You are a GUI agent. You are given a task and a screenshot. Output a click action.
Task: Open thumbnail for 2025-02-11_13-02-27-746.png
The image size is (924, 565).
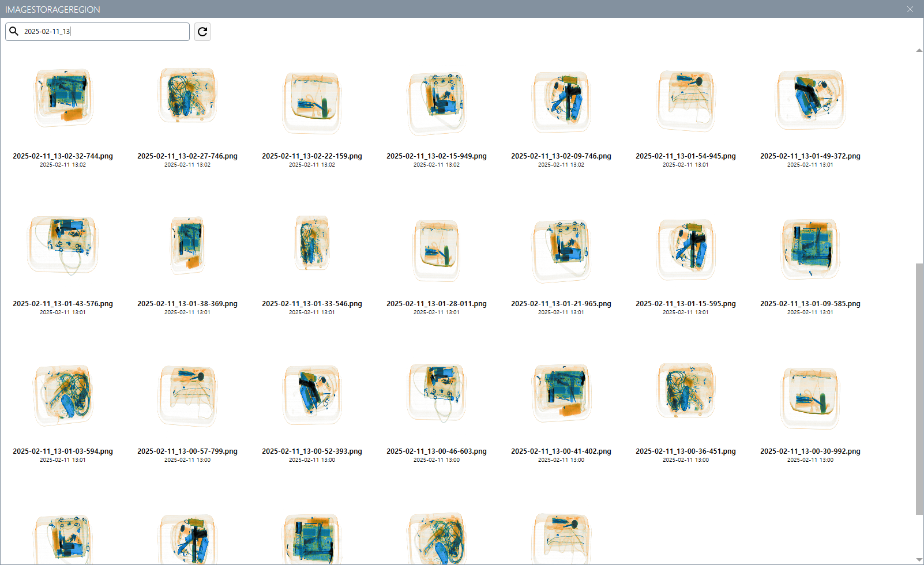(187, 96)
